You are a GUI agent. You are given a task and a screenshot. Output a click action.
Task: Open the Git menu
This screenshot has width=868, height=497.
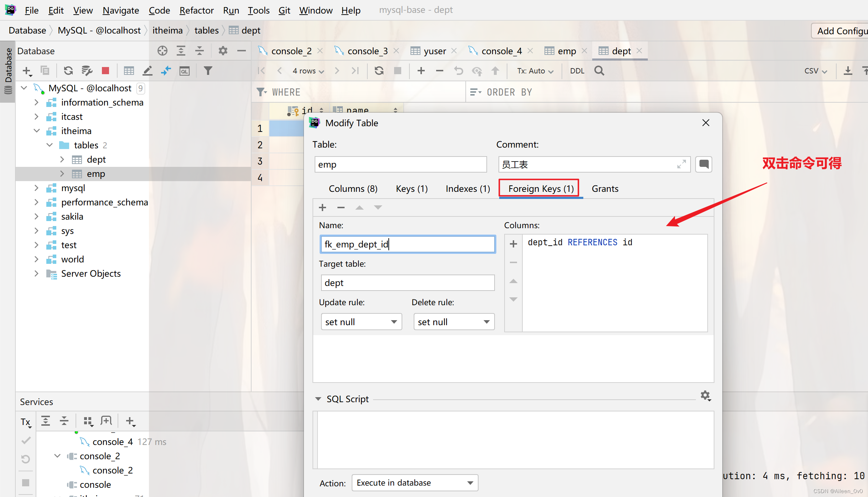point(284,10)
